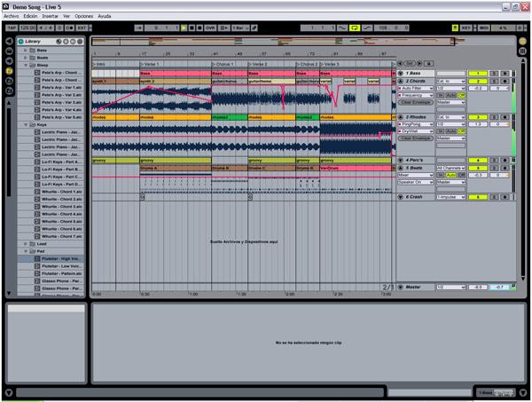Click the browser show/hide triangle button
Image resolution: width=532 pixels, height=402 pixels.
[9, 42]
